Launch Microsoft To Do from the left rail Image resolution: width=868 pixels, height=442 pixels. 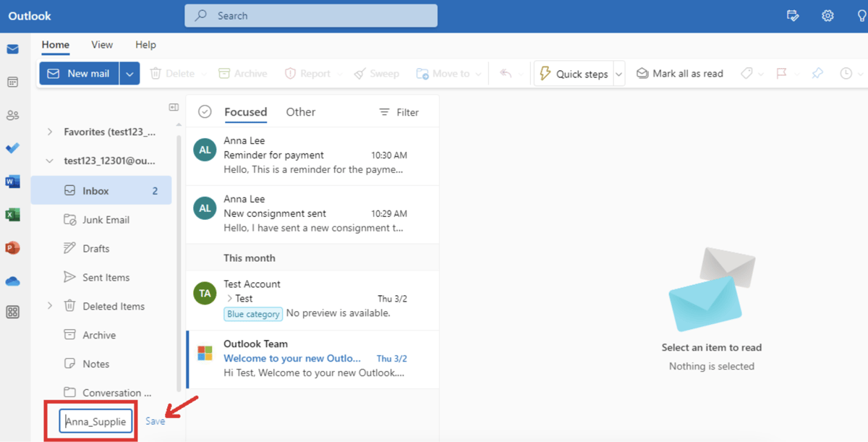[x=12, y=148]
